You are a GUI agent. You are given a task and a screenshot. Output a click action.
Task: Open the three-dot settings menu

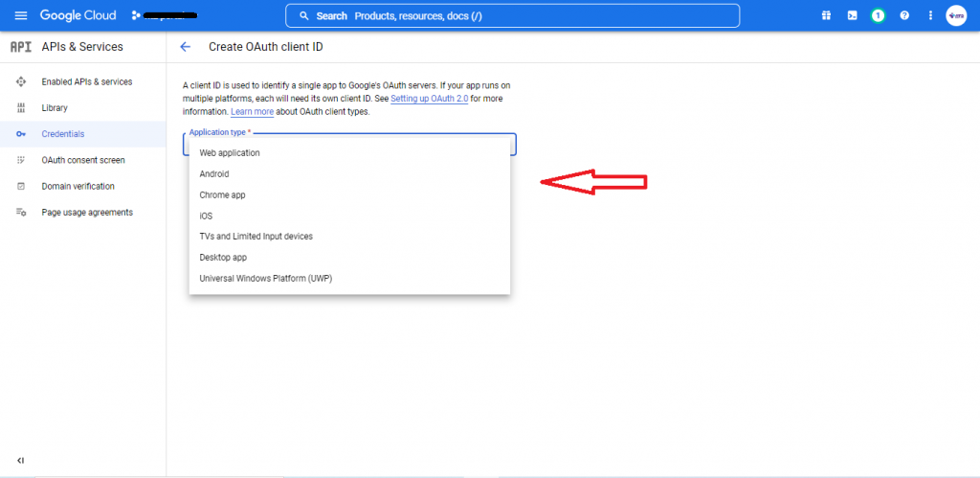tap(930, 15)
